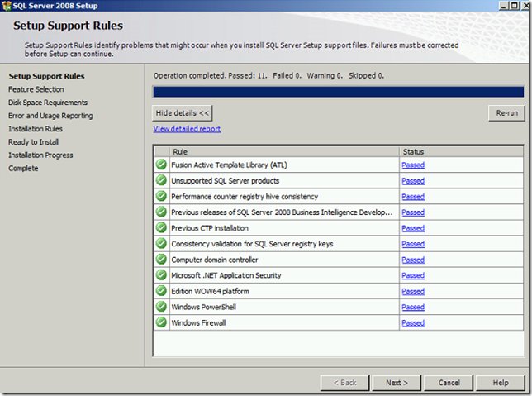Select Error and Usage Reporting step
Image resolution: width=532 pixels, height=396 pixels.
(50, 116)
